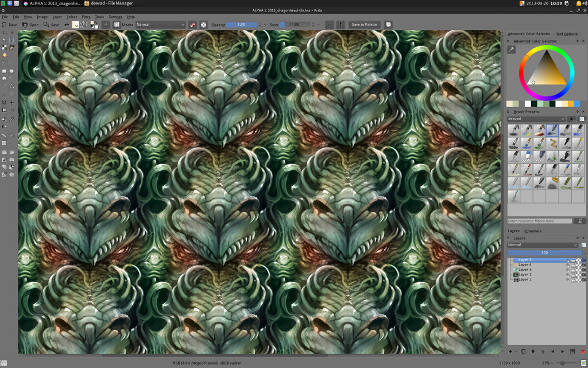Hide Layer 5 with its eye icon
The image size is (588, 368).
[x=567, y=260]
